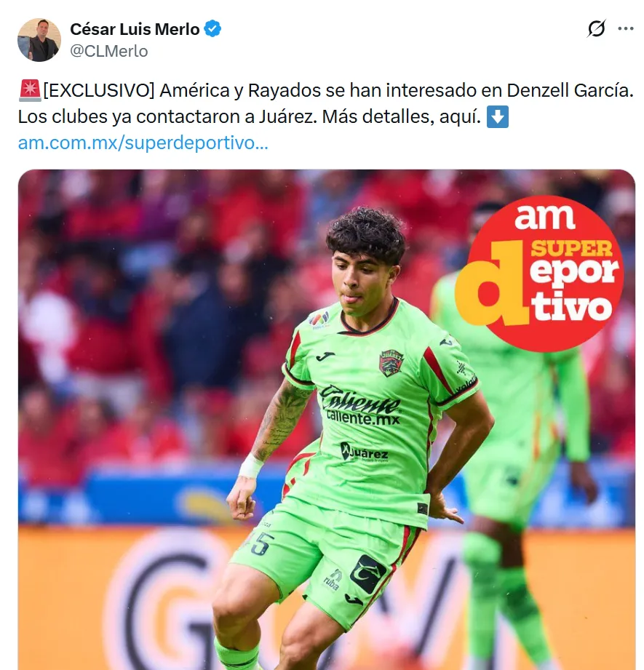
Task: Open the Grok explain-post icon
Action: click(596, 28)
